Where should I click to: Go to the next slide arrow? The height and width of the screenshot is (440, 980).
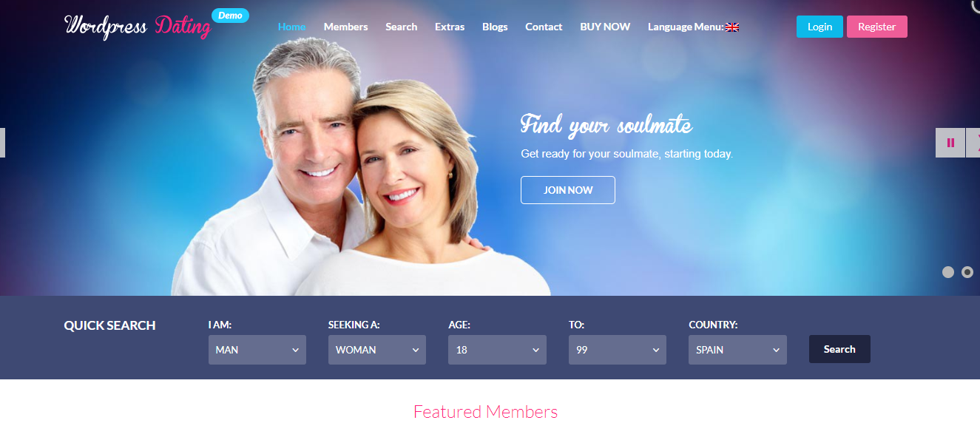973,143
